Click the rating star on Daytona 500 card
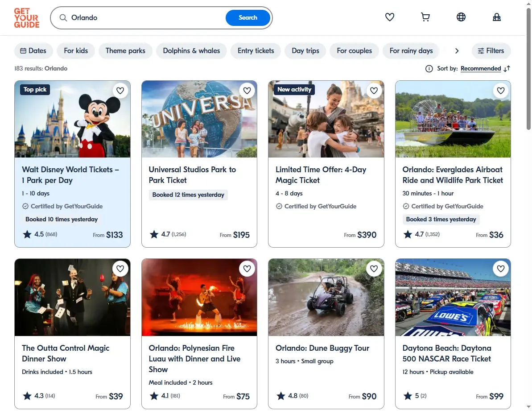This screenshot has height=411, width=532. pos(408,396)
